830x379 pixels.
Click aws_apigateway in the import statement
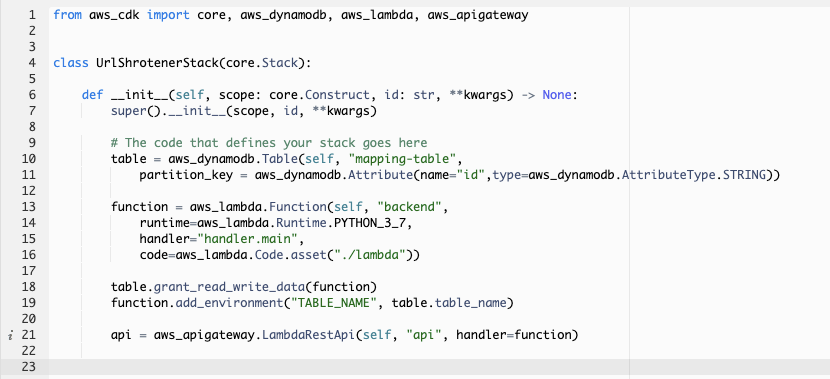pyautogui.click(x=478, y=15)
